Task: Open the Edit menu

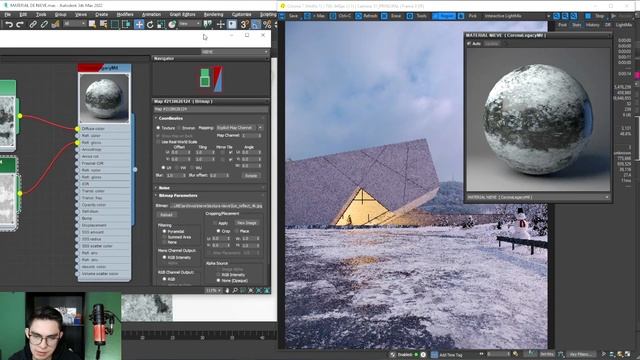Action: point(23,14)
